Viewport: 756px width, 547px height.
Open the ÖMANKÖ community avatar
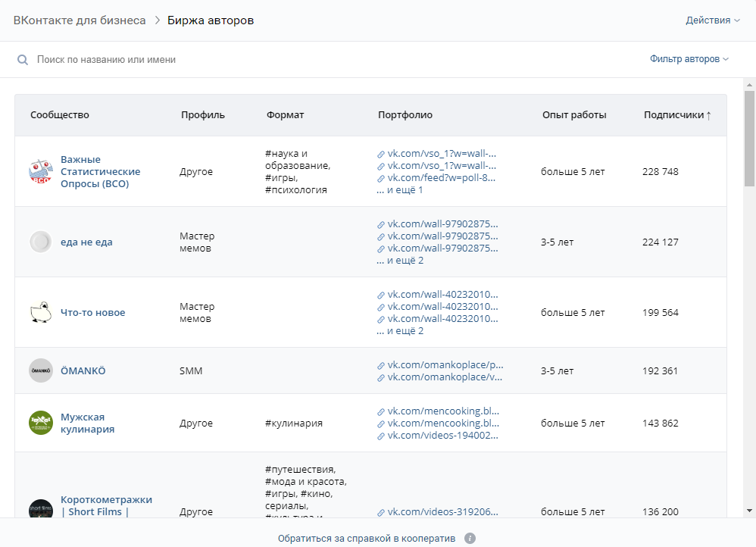[41, 371]
